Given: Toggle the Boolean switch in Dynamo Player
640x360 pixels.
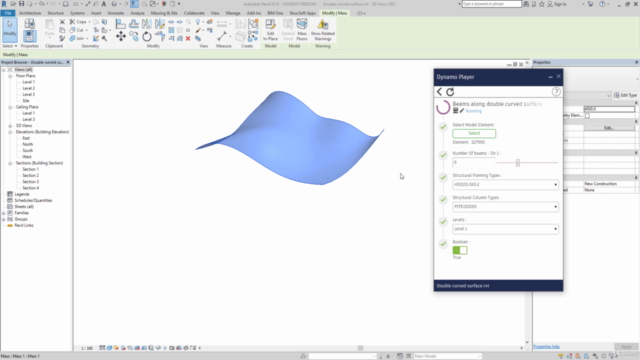Looking at the screenshot, I should pos(460,250).
